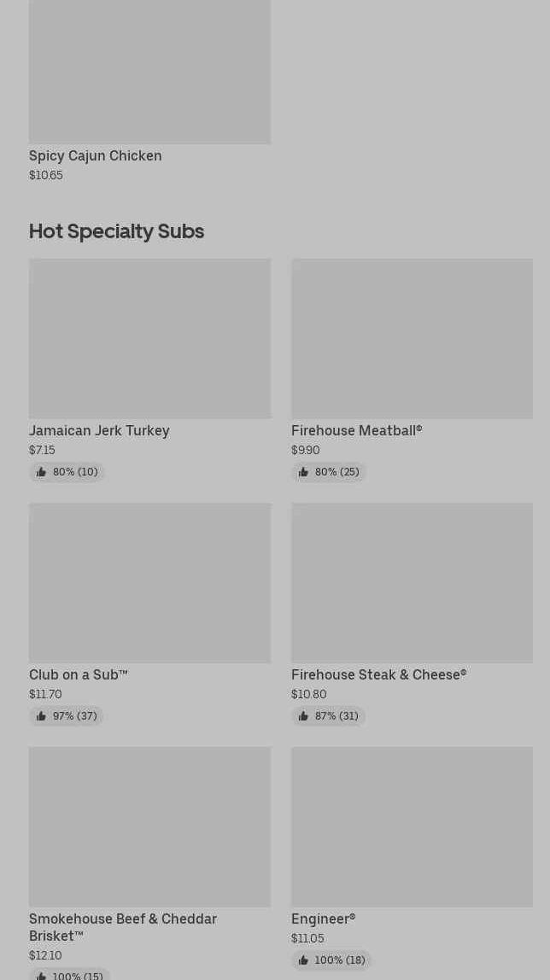Open the Club on a Sub photo
550x980 pixels.
click(x=149, y=583)
